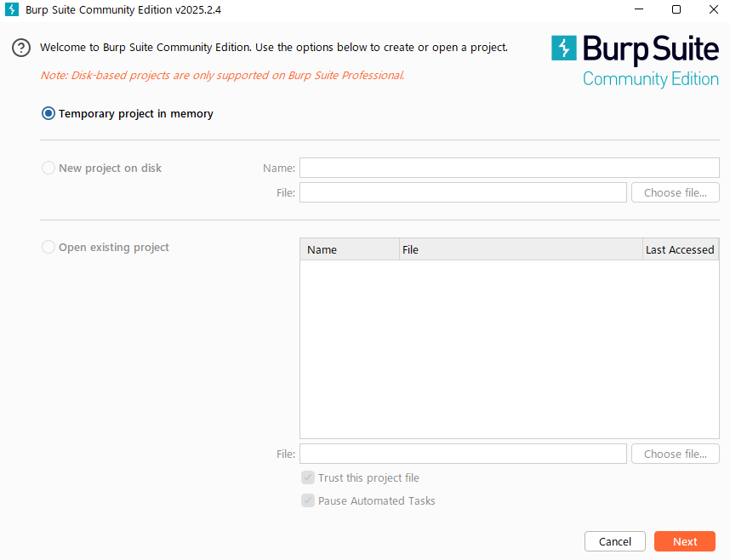730x560 pixels.
Task: Sort projects by File column header
Action: click(x=521, y=249)
